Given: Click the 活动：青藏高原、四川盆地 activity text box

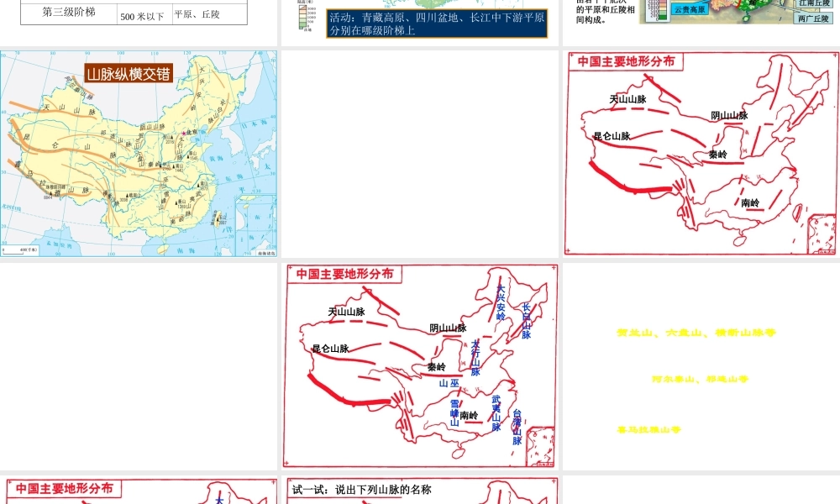Looking at the screenshot, I should (x=437, y=24).
